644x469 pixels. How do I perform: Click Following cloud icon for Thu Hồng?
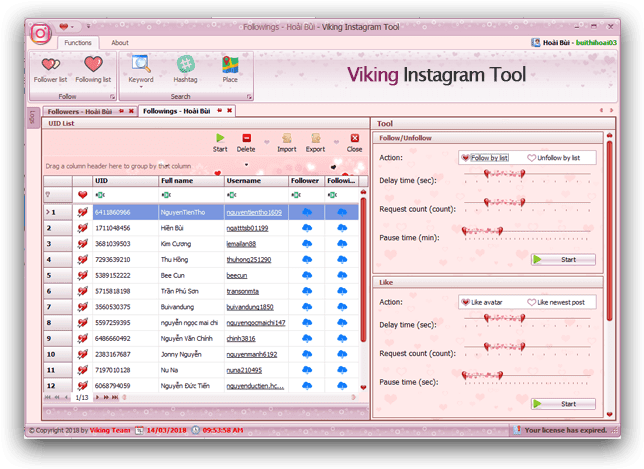(x=342, y=260)
